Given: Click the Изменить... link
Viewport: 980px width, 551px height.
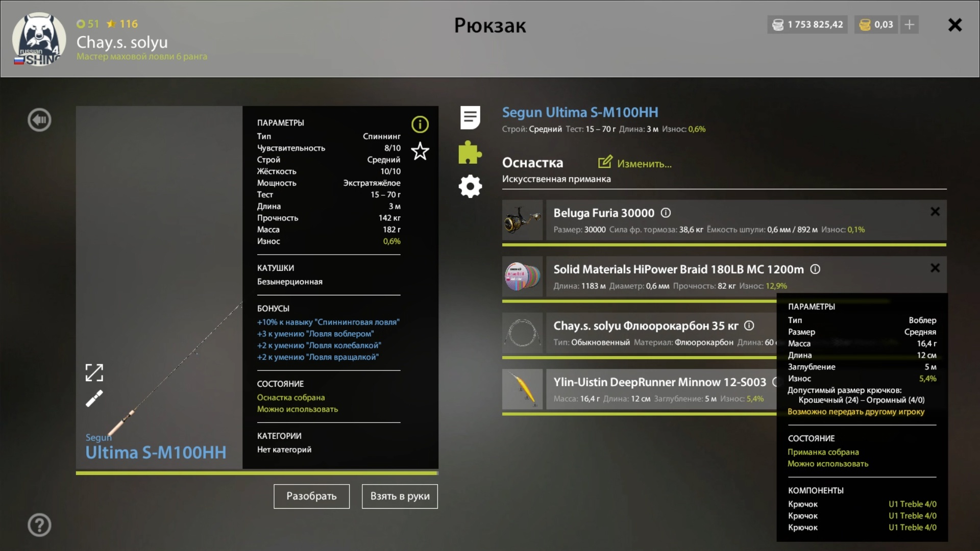Looking at the screenshot, I should [644, 164].
